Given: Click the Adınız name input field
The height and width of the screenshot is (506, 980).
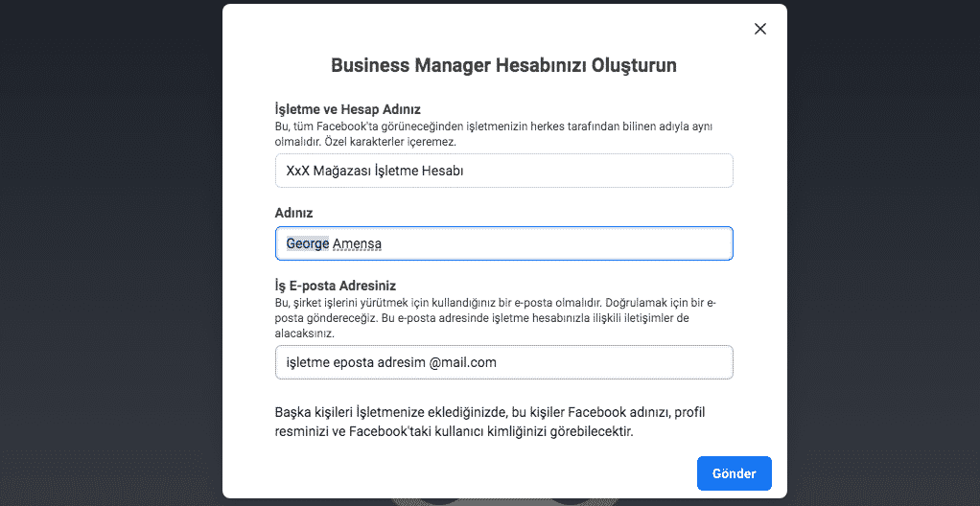Looking at the screenshot, I should (x=503, y=243).
